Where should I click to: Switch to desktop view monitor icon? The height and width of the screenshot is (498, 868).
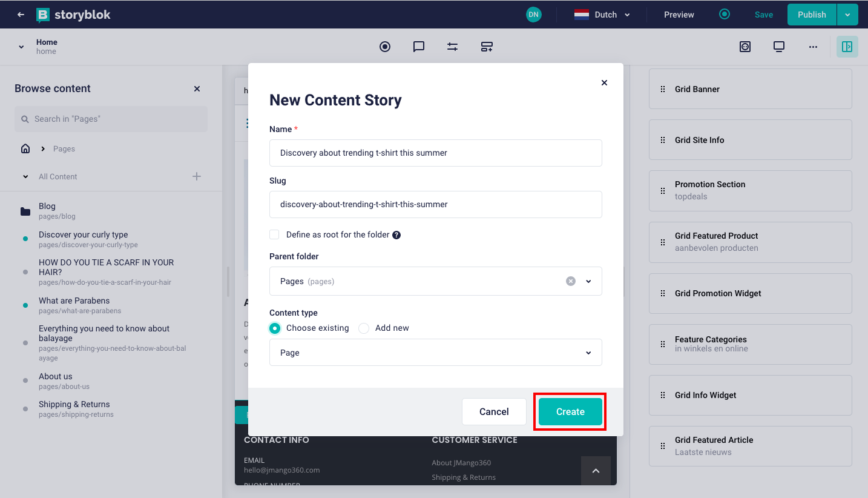point(779,47)
